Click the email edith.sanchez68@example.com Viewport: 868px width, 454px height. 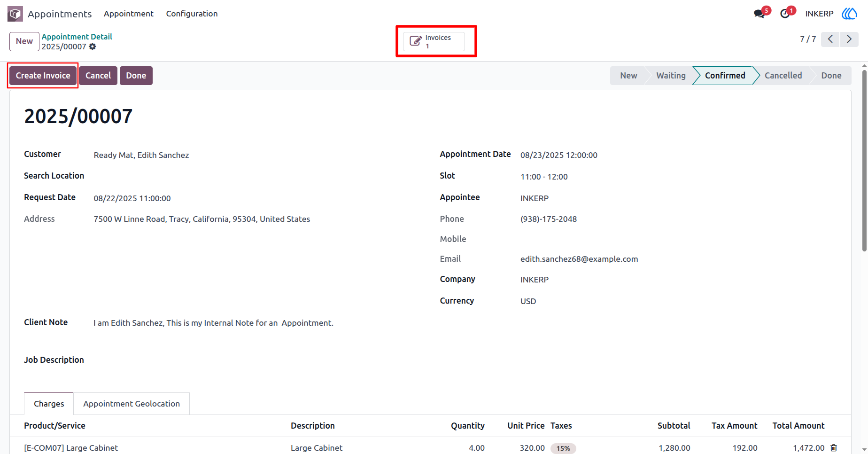579,259
